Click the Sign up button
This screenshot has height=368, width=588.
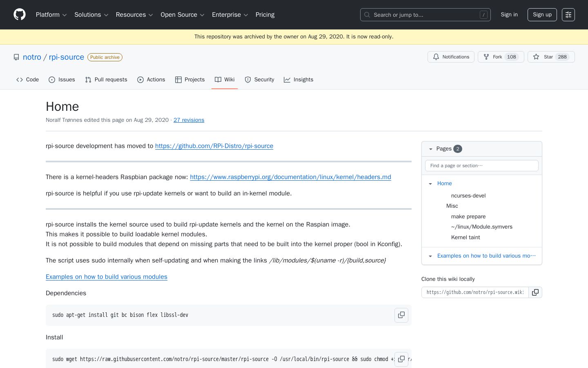pyautogui.click(x=542, y=15)
